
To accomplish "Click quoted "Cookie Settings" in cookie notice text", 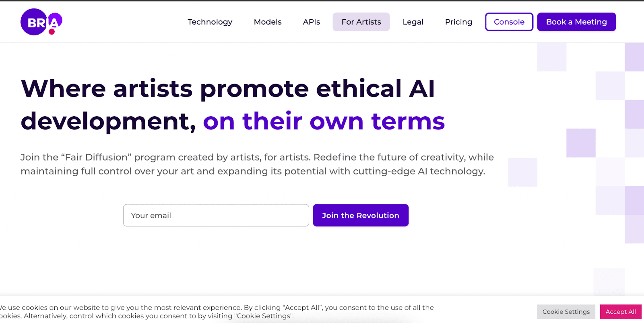I will 263,316.
